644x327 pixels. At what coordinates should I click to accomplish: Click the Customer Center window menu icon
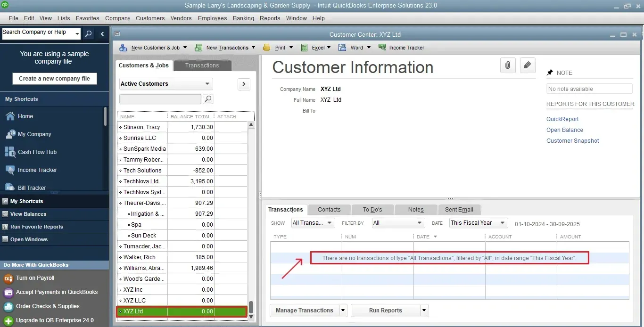pyautogui.click(x=117, y=34)
